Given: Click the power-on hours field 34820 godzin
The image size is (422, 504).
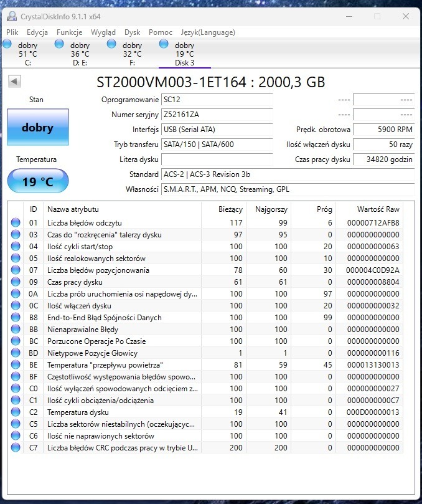Looking at the screenshot, I should [384, 159].
